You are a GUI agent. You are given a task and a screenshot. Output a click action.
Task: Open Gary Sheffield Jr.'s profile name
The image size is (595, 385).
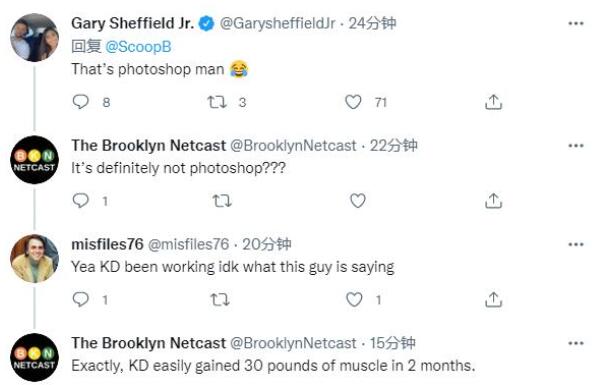(x=132, y=23)
